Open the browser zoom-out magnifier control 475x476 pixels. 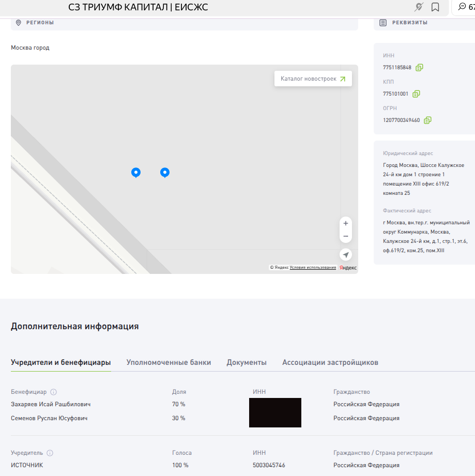tap(462, 7)
